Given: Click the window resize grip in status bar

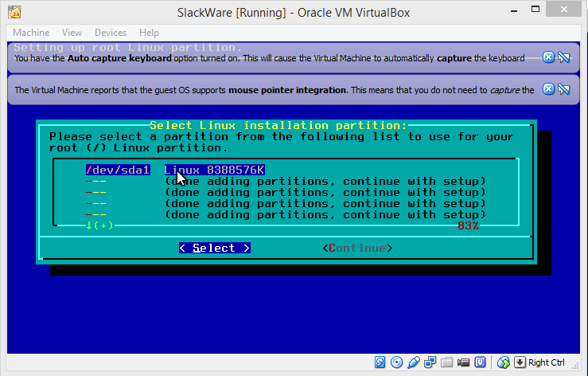Looking at the screenshot, I should [x=575, y=365].
